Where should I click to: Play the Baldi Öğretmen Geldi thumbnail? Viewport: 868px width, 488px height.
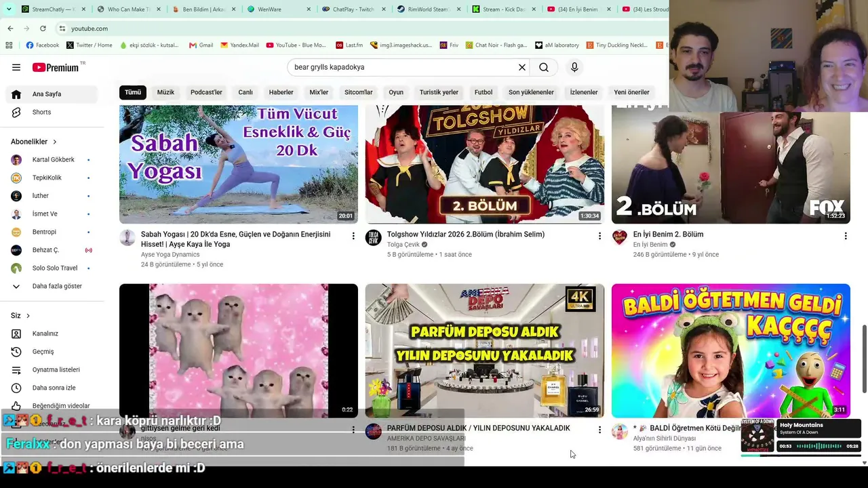pyautogui.click(x=731, y=350)
